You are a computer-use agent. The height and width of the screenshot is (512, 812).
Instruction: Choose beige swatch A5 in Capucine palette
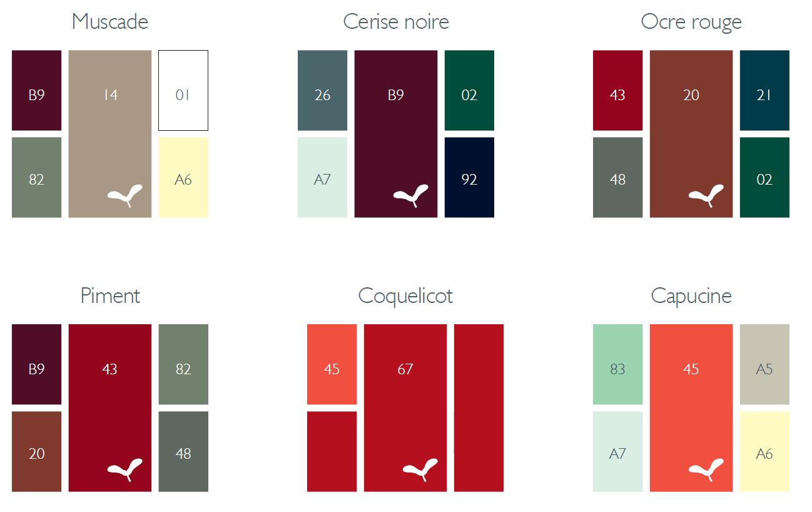tap(764, 365)
